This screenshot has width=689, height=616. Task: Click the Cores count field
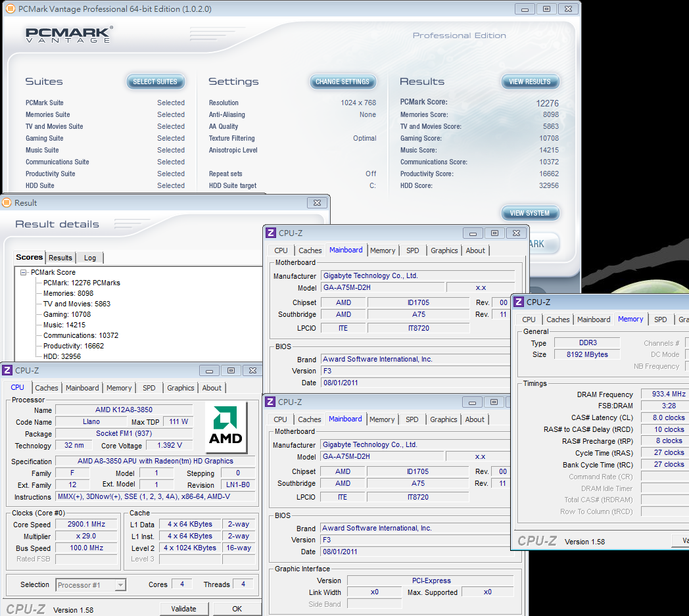[x=182, y=584]
